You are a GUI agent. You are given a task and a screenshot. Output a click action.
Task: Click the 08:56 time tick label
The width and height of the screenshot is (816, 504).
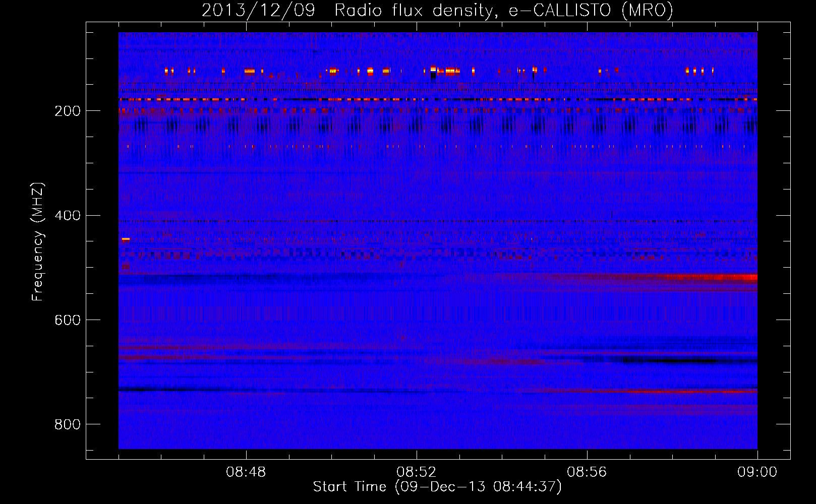pyautogui.click(x=587, y=472)
